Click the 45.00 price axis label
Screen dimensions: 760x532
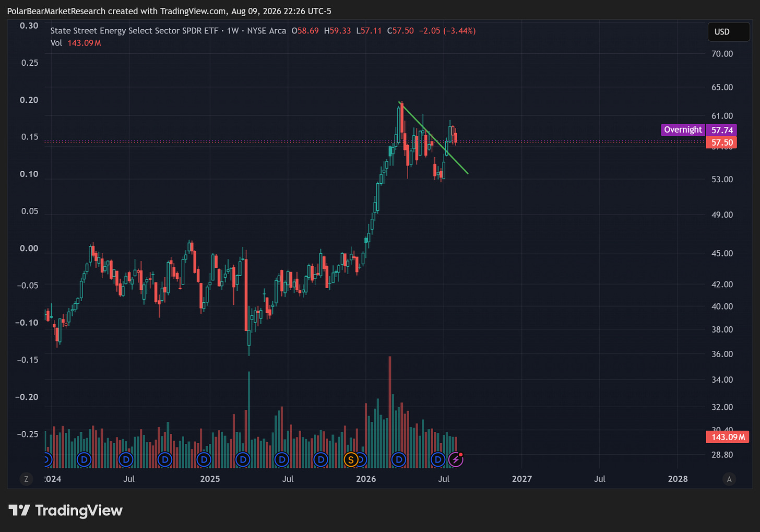coord(722,253)
